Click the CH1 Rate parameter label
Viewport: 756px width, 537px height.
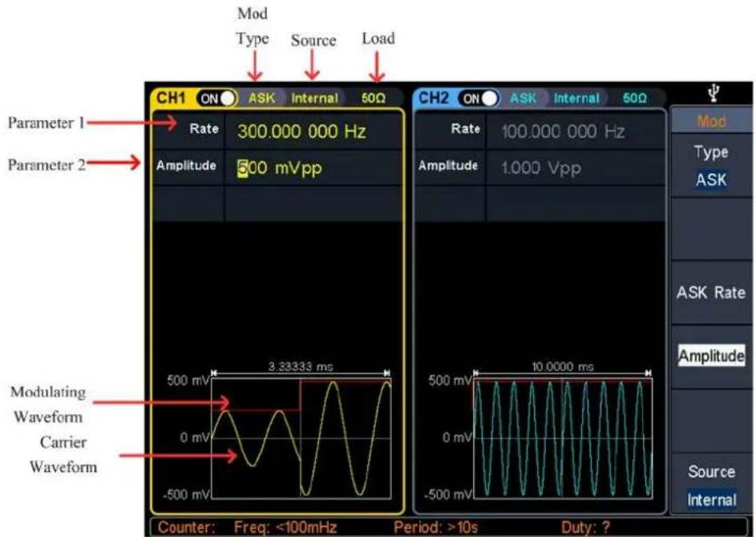tap(204, 129)
